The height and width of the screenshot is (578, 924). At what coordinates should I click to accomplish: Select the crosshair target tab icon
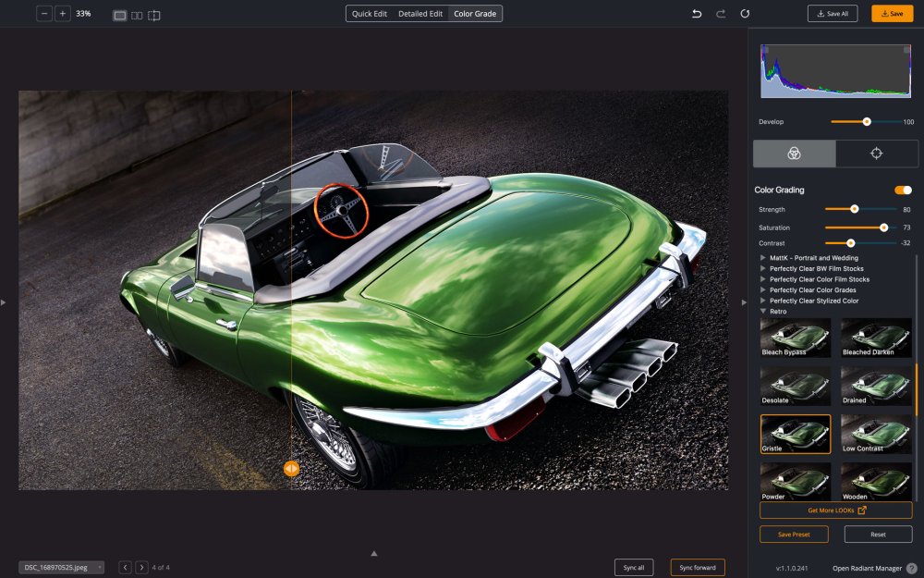[x=876, y=154]
